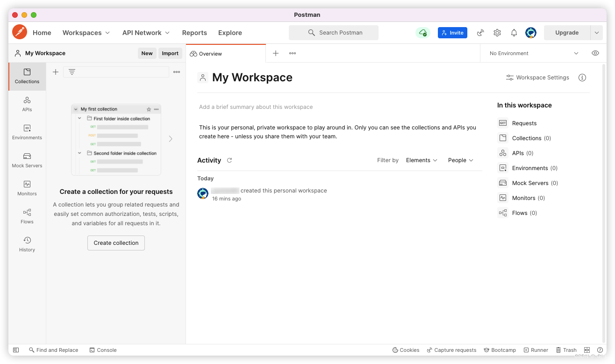The height and width of the screenshot is (364, 615).
Task: Click the Create collection button
Action: pos(116,243)
